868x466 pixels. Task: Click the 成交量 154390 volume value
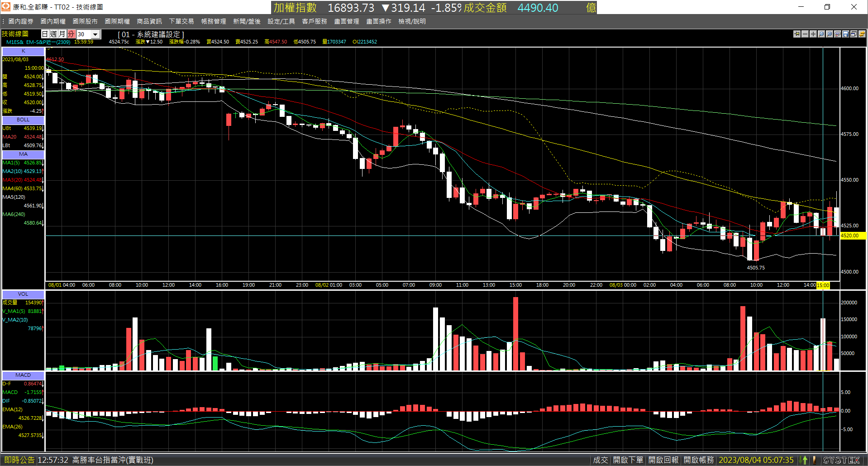[x=23, y=303]
